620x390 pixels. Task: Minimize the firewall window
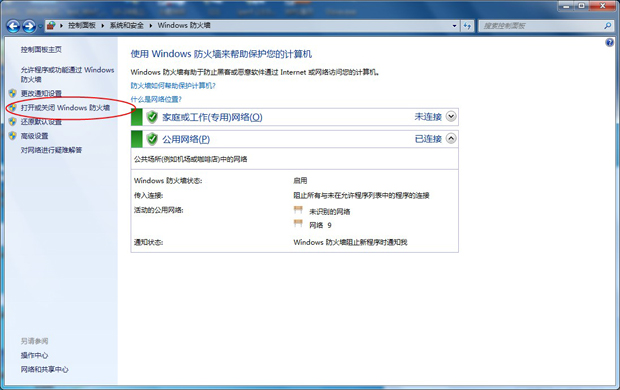click(x=566, y=6)
